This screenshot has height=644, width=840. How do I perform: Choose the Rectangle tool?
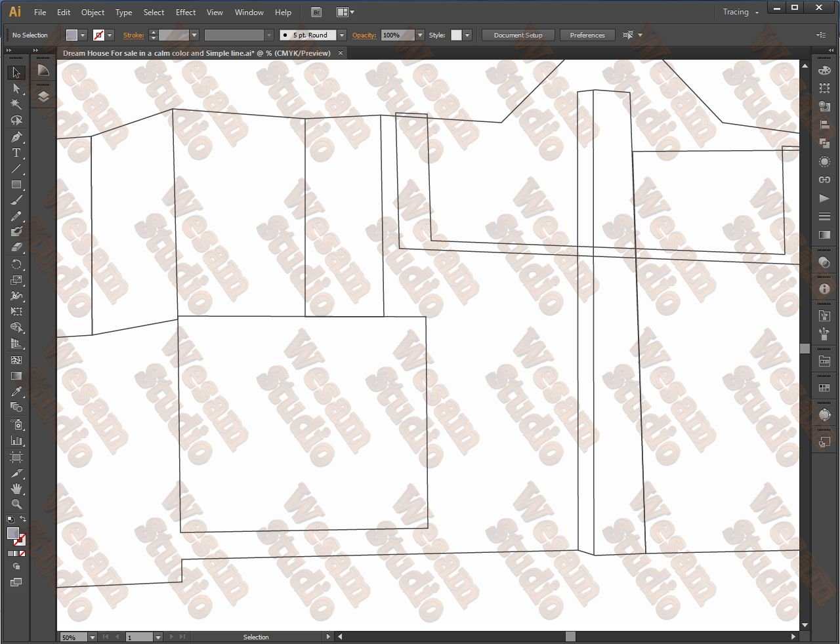(x=16, y=185)
